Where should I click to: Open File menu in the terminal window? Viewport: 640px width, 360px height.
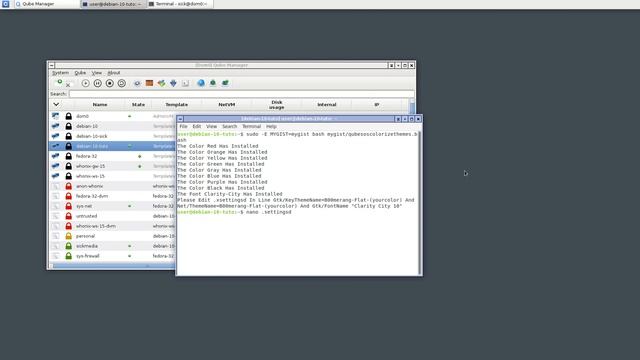pyautogui.click(x=183, y=127)
